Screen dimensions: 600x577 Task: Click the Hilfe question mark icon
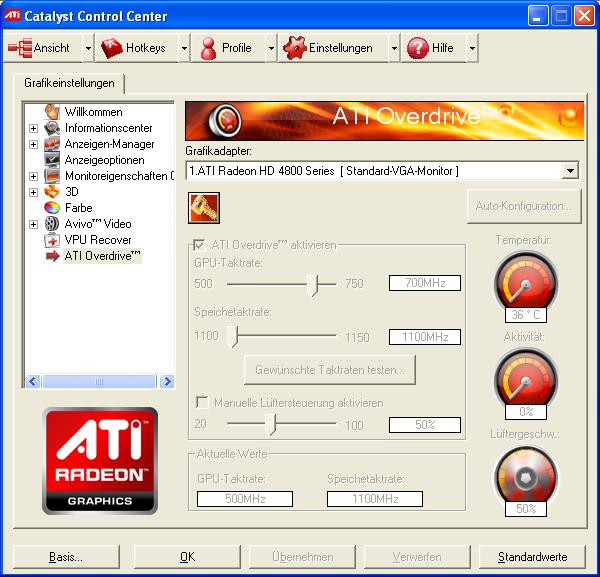point(417,48)
